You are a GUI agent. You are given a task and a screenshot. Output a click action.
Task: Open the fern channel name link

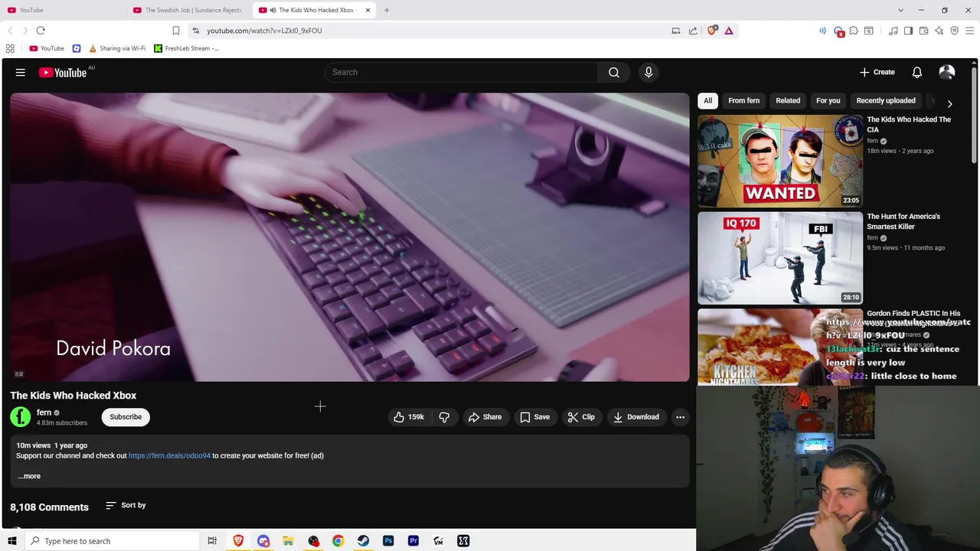coord(44,412)
